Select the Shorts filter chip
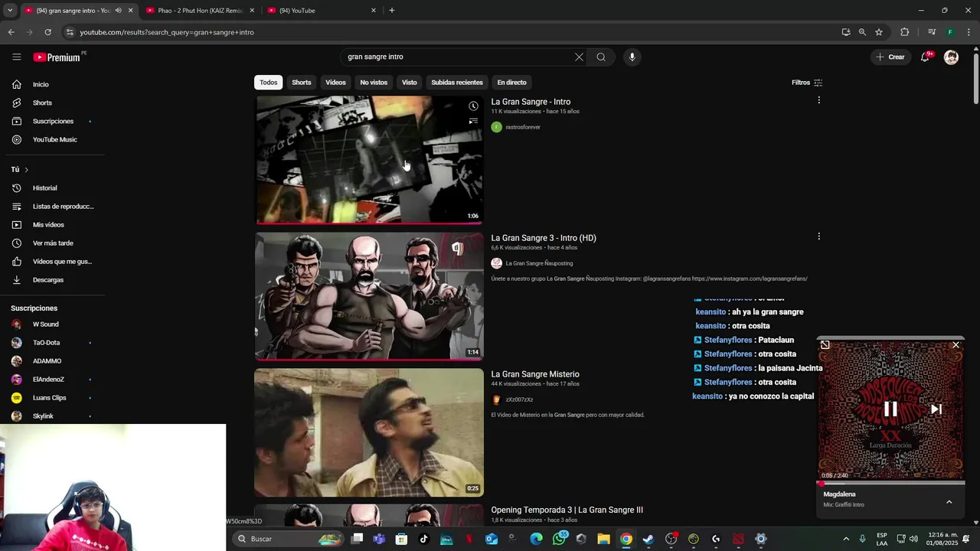 pyautogui.click(x=302, y=83)
